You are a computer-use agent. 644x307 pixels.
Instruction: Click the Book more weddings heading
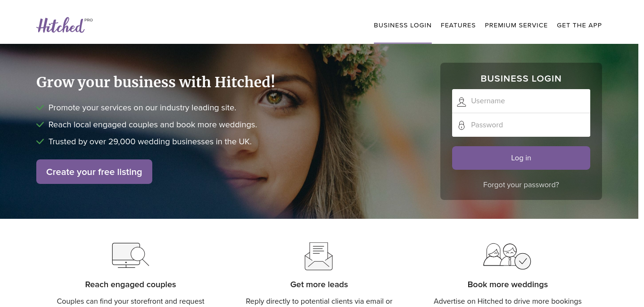pos(508,284)
